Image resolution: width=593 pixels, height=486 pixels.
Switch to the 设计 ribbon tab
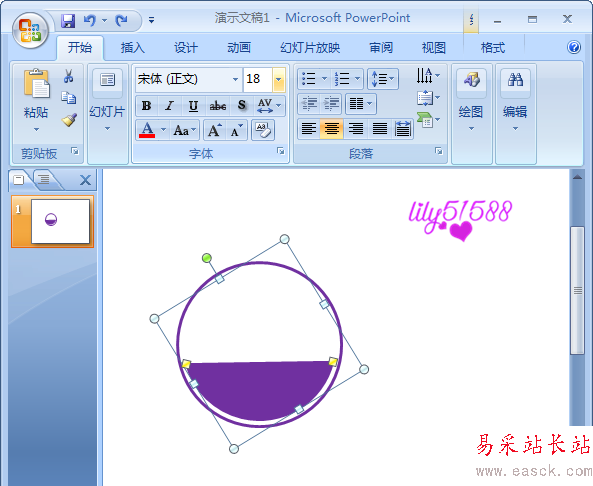pyautogui.click(x=186, y=48)
